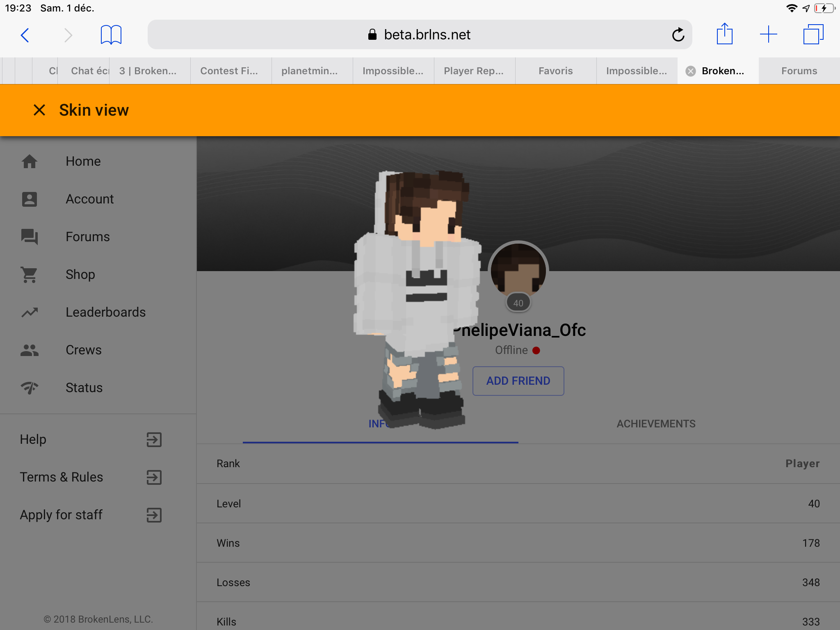
Task: Switch to the Player Rep browser tab
Action: (x=474, y=71)
